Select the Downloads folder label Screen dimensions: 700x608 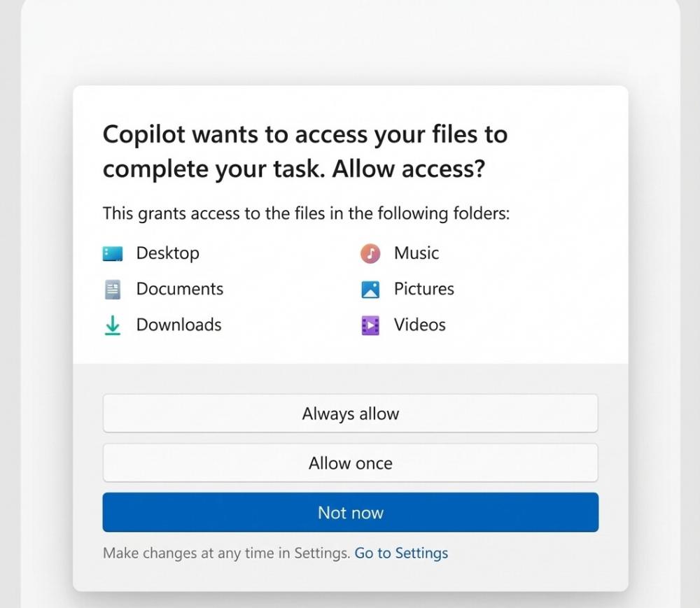coord(178,325)
